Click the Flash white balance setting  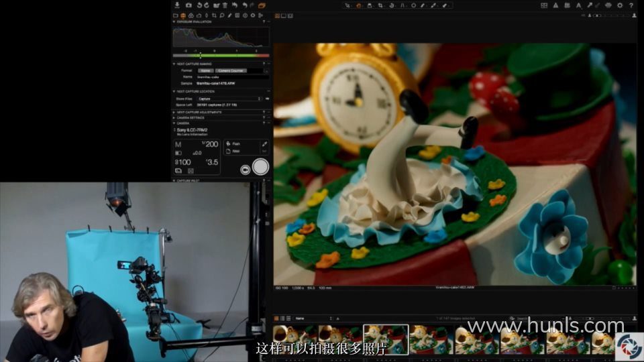233,143
